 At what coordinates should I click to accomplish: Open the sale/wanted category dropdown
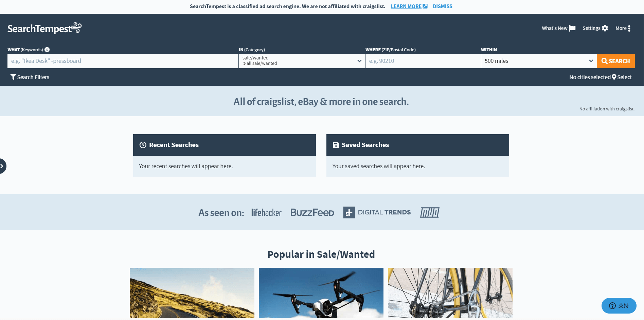(x=302, y=61)
